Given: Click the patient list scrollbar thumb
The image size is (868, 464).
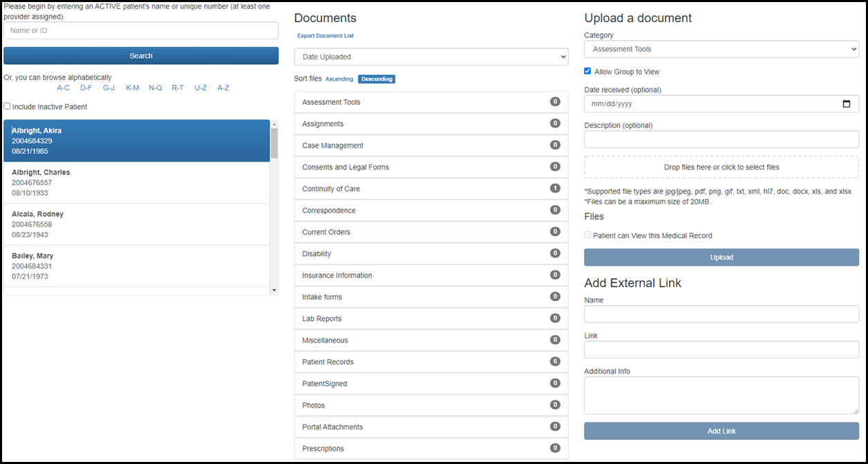Looking at the screenshot, I should pyautogui.click(x=274, y=144).
